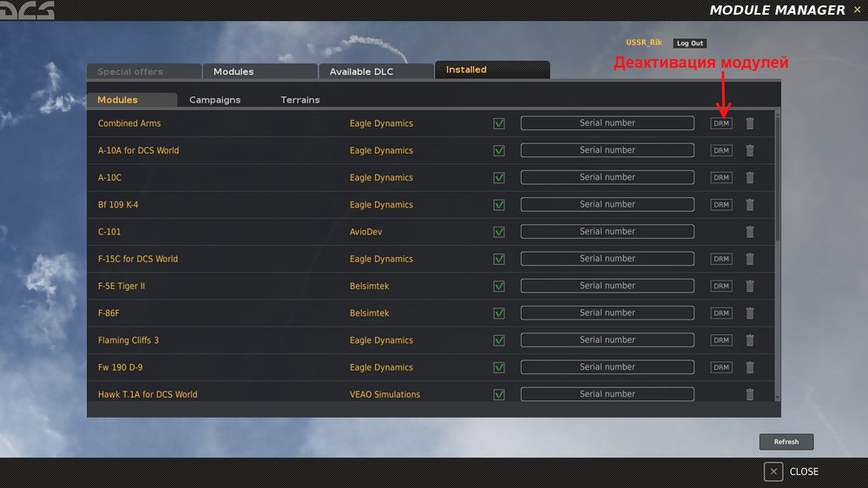Toggle the A-10C module checkbox
This screenshot has height=488, width=868.
click(x=499, y=178)
